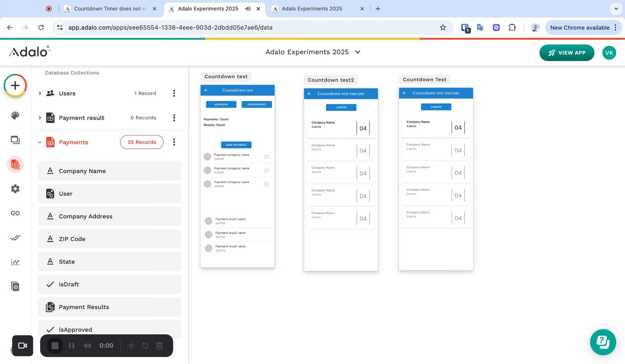Viewport: 625px width, 364px height.
Task: Open the Analytics chart icon
Action: (x=15, y=262)
